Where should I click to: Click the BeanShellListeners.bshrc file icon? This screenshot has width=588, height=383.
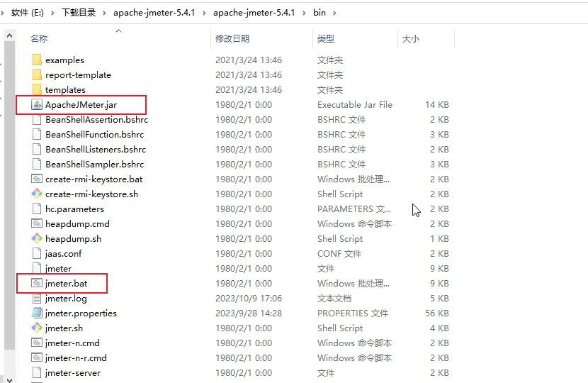coord(37,150)
